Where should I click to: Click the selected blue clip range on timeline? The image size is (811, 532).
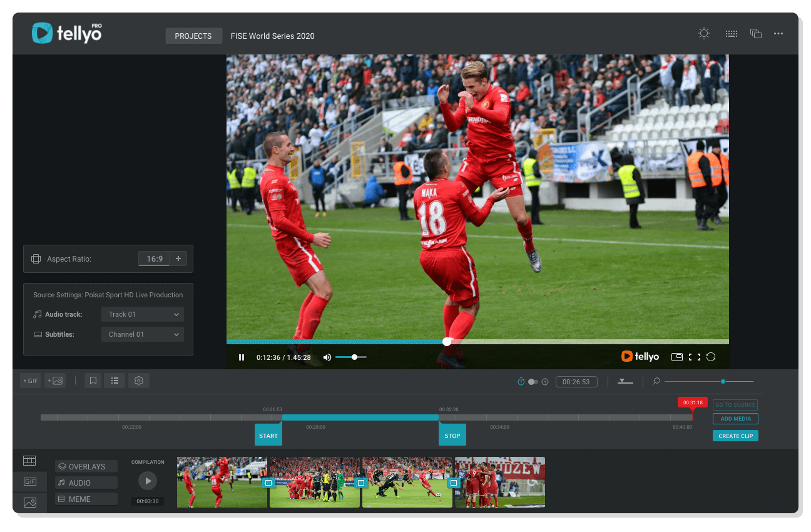pyautogui.click(x=360, y=417)
